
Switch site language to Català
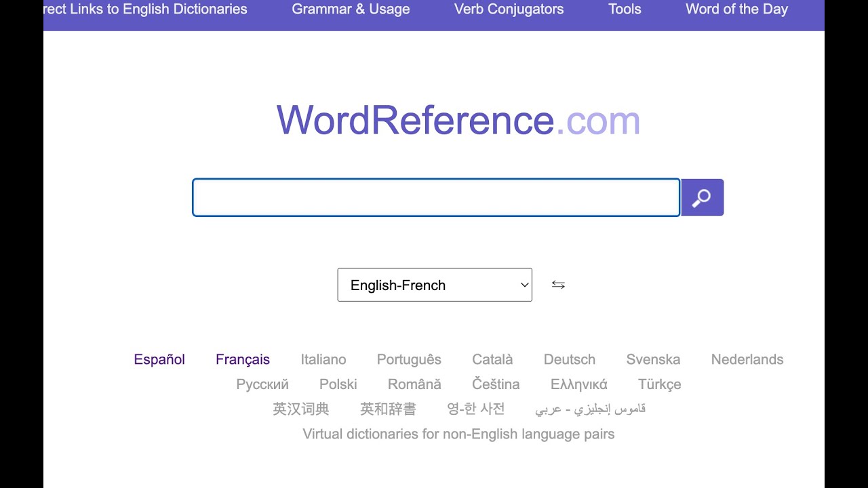pos(492,359)
